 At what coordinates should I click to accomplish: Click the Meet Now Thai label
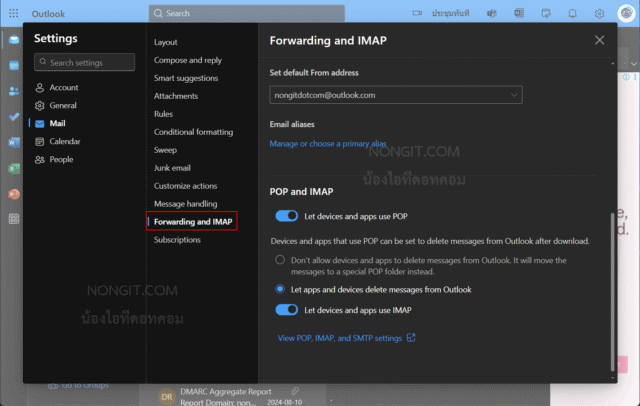tap(451, 13)
